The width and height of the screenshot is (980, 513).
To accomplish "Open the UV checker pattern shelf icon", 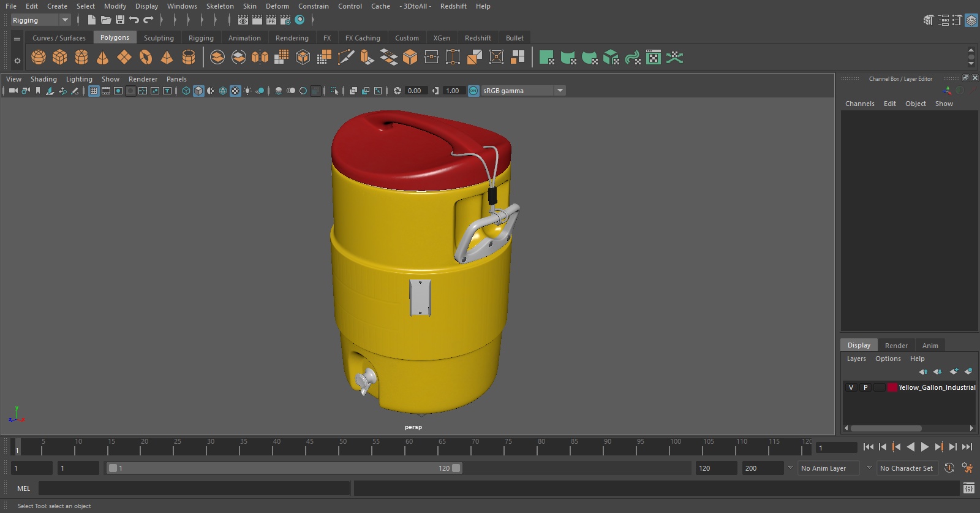I will point(654,58).
